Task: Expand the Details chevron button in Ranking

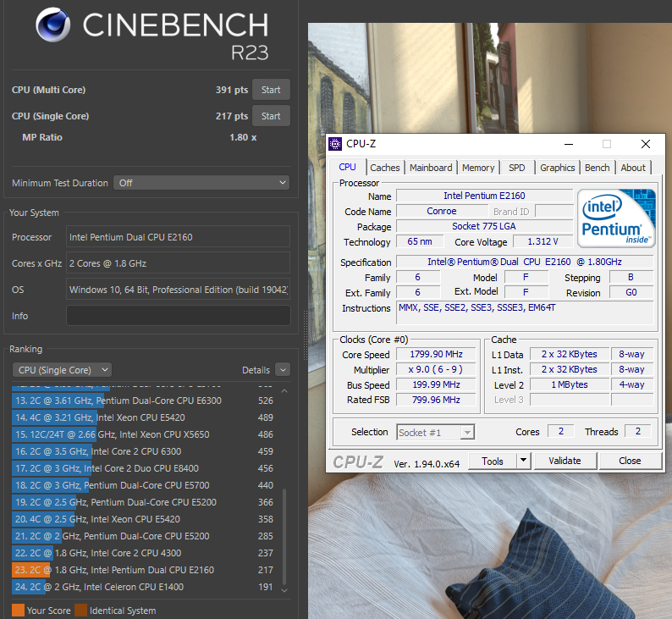Action: tap(283, 369)
